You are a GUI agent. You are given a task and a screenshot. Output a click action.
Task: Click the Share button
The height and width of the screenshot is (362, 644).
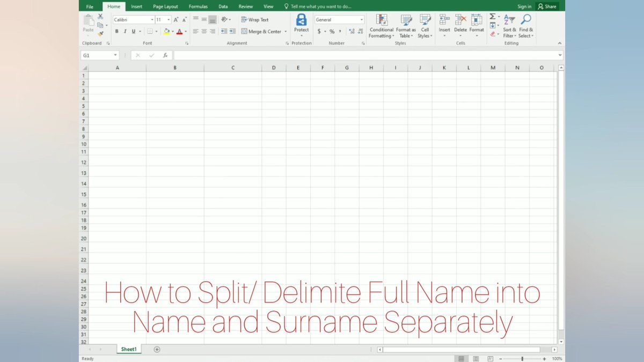pos(547,6)
